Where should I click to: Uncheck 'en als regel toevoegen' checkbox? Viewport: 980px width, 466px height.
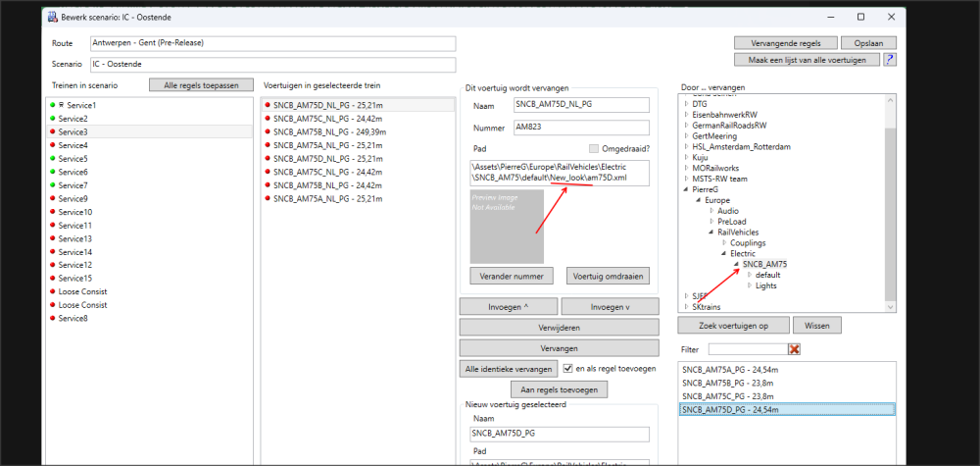[568, 368]
